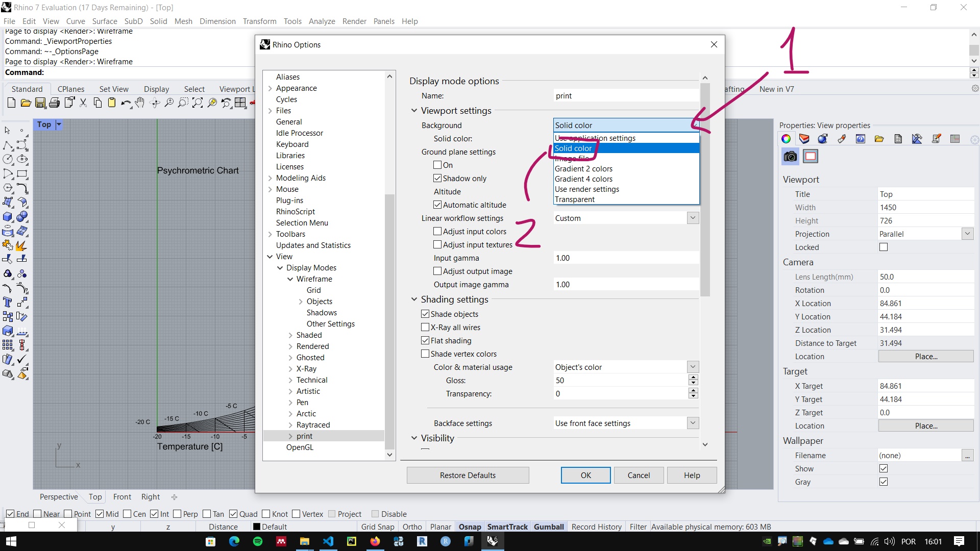Image resolution: width=980 pixels, height=551 pixels.
Task: Click the panel settings gear icon
Action: [x=974, y=139]
